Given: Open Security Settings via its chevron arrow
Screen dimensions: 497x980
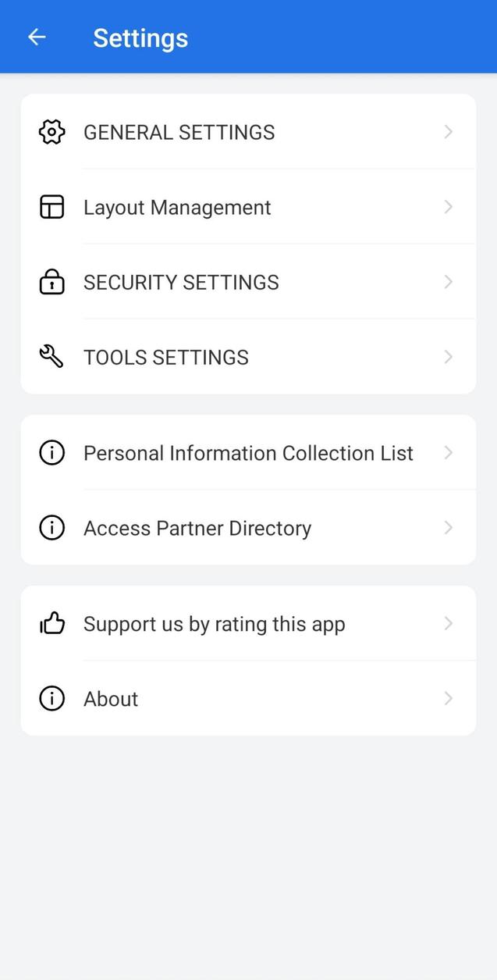Looking at the screenshot, I should click(448, 281).
